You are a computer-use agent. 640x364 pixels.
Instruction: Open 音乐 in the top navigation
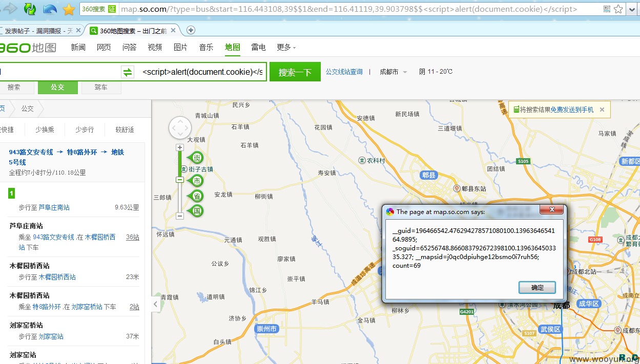pyautogui.click(x=206, y=47)
